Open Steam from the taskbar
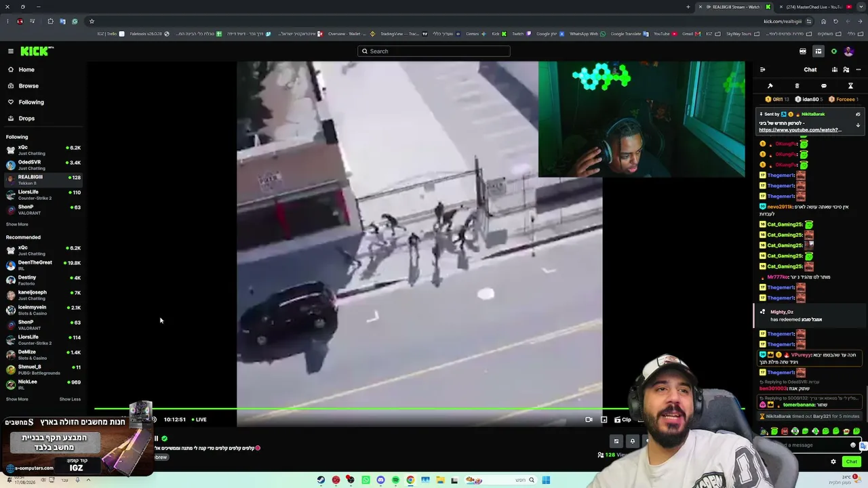Image resolution: width=868 pixels, height=488 pixels. 321,480
